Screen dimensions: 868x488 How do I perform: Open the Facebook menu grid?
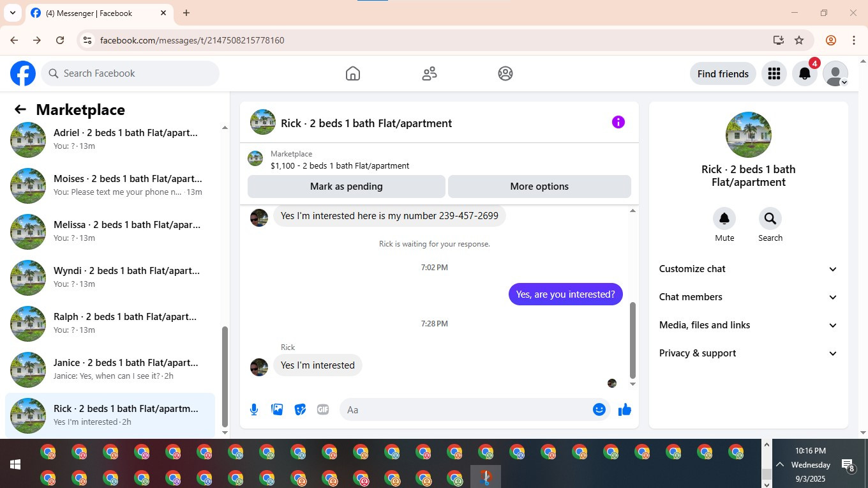[x=774, y=73]
